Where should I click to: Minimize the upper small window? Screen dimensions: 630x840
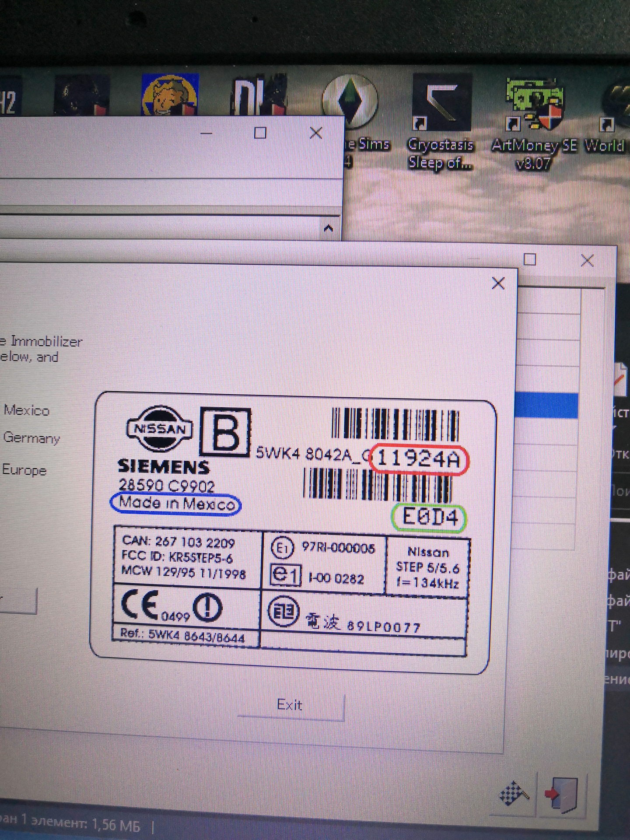206,133
